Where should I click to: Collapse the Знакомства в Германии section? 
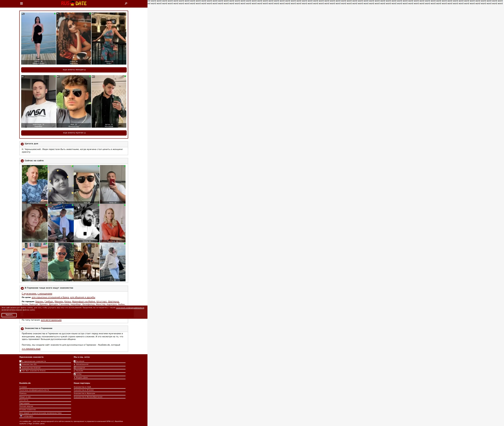[x=22, y=329]
